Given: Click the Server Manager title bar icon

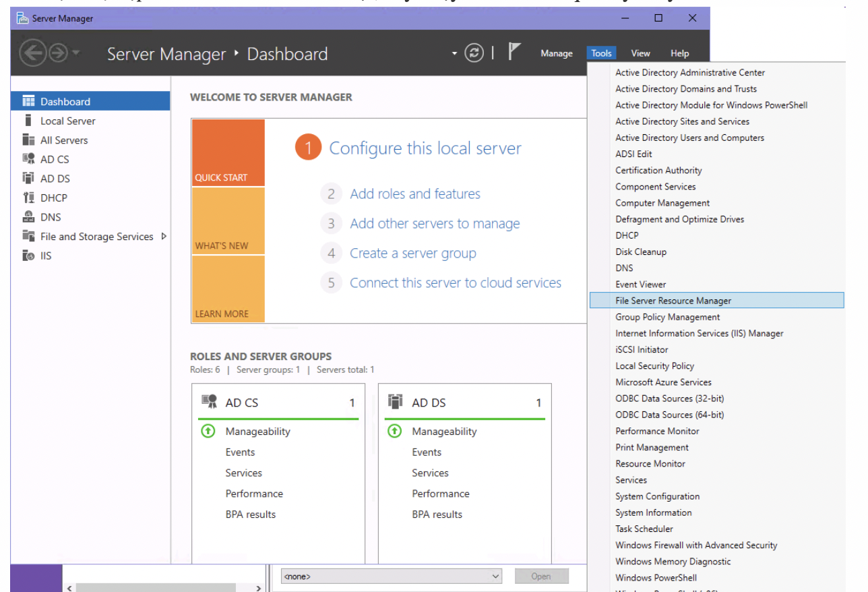Looking at the screenshot, I should 22,18.
